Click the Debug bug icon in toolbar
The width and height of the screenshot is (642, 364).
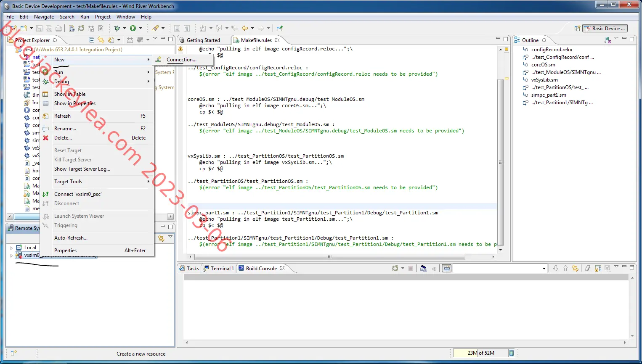tap(117, 28)
